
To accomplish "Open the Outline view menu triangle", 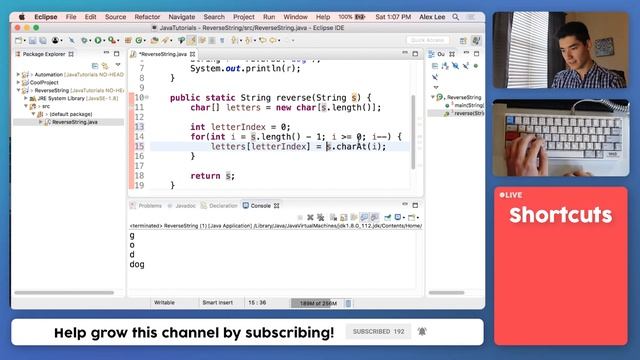I will [436, 87].
